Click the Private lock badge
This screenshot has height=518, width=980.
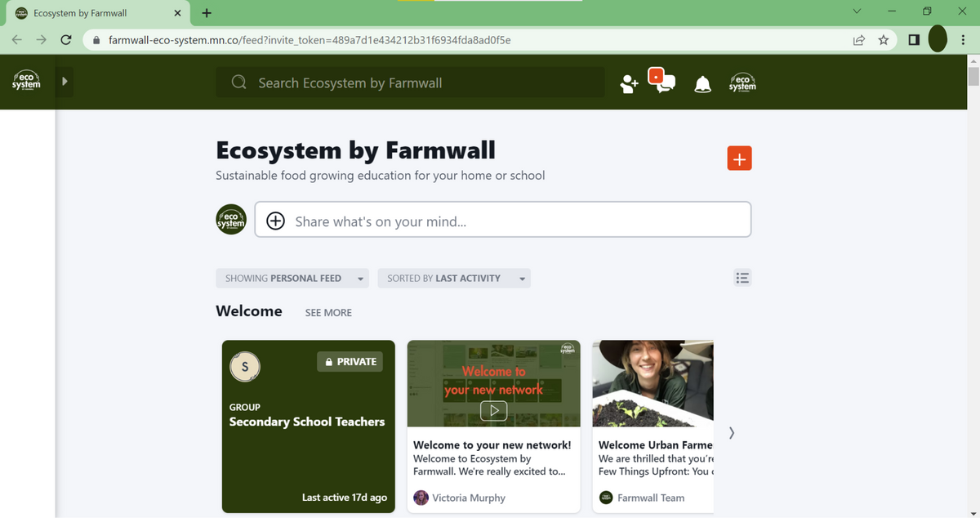tap(350, 361)
